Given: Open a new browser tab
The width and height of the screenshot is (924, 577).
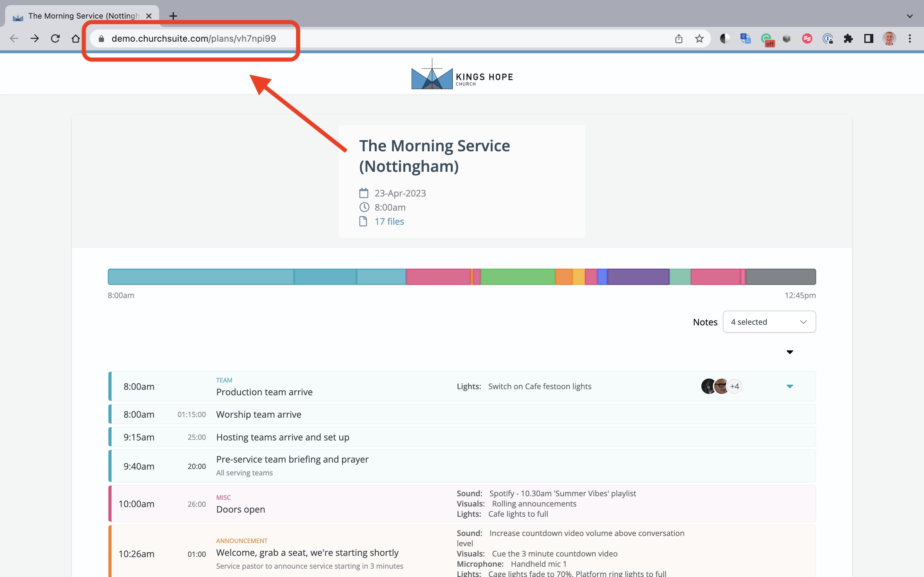Looking at the screenshot, I should click(x=173, y=16).
